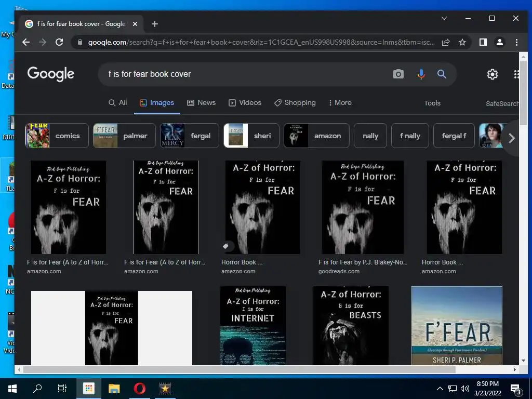Viewport: 532px width, 399px height.
Task: Click the goodreads.com source link
Action: click(339, 271)
